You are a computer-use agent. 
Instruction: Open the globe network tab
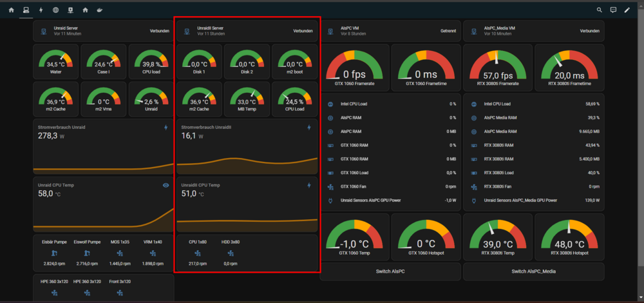coord(55,10)
